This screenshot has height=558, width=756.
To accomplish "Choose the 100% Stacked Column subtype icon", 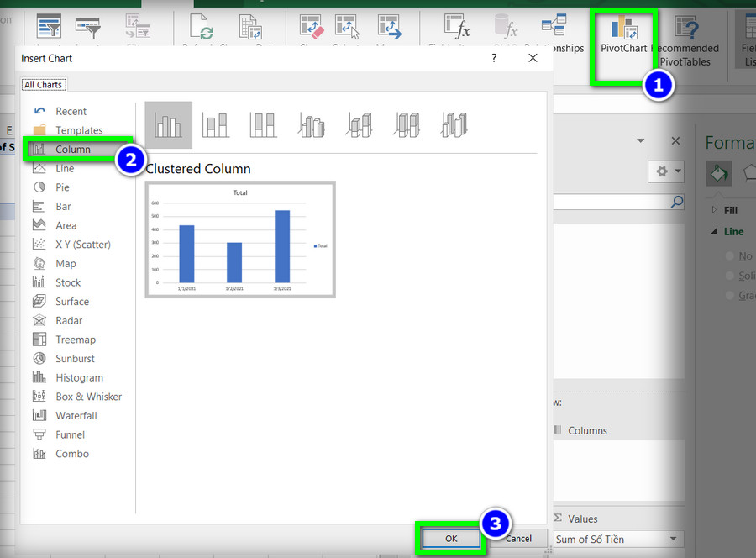I will pos(263,125).
